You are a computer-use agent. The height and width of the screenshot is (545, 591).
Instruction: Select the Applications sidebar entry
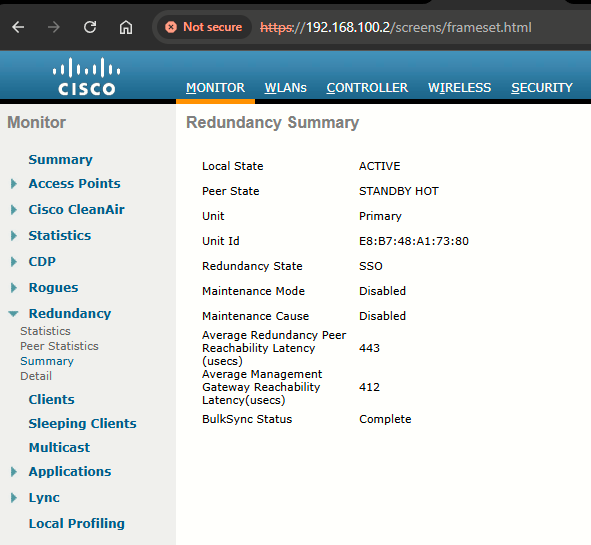click(70, 472)
